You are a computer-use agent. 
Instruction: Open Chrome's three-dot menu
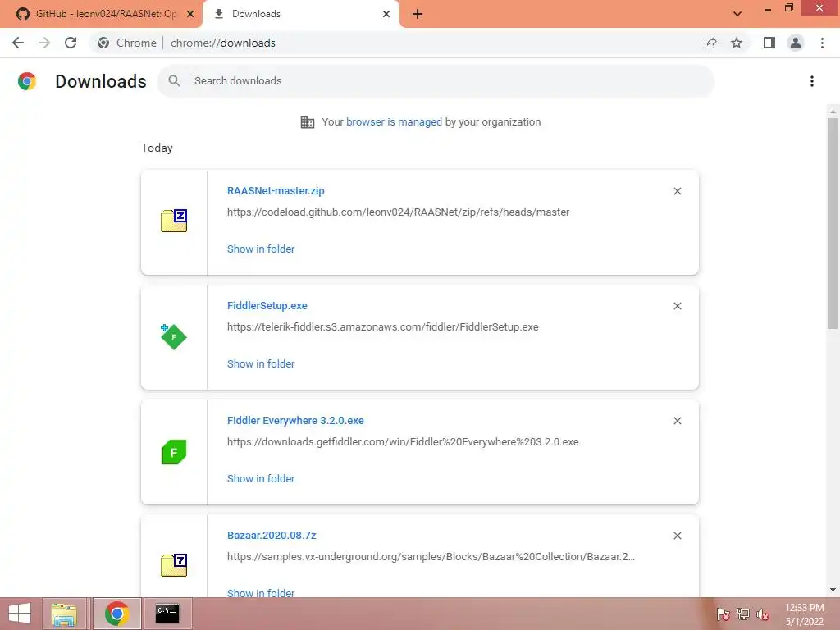click(822, 43)
